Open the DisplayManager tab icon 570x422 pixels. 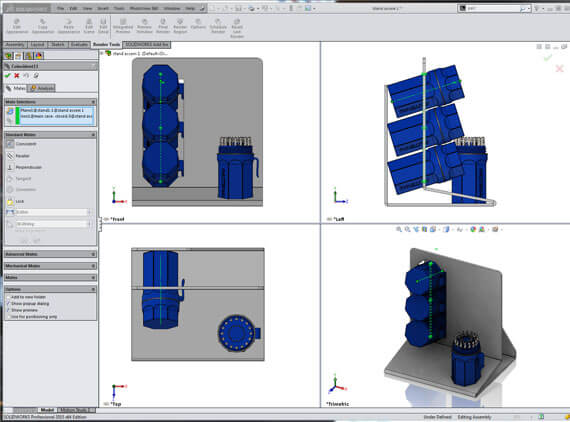click(x=39, y=56)
